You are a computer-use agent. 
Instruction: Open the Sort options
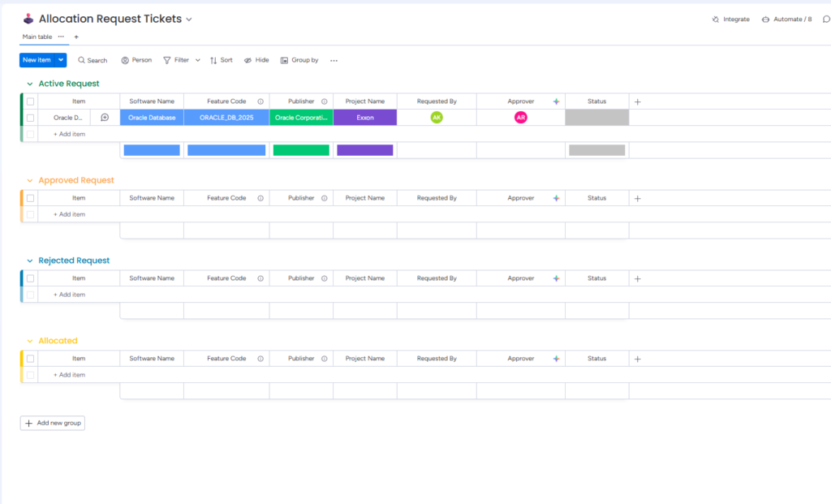click(x=213, y=60)
